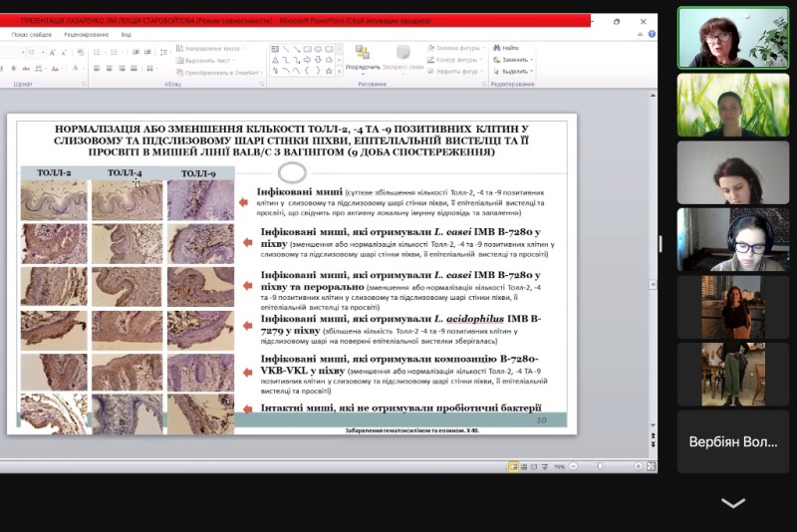Click the zoom slider handle
This screenshot has width=797, height=532.
click(600, 466)
